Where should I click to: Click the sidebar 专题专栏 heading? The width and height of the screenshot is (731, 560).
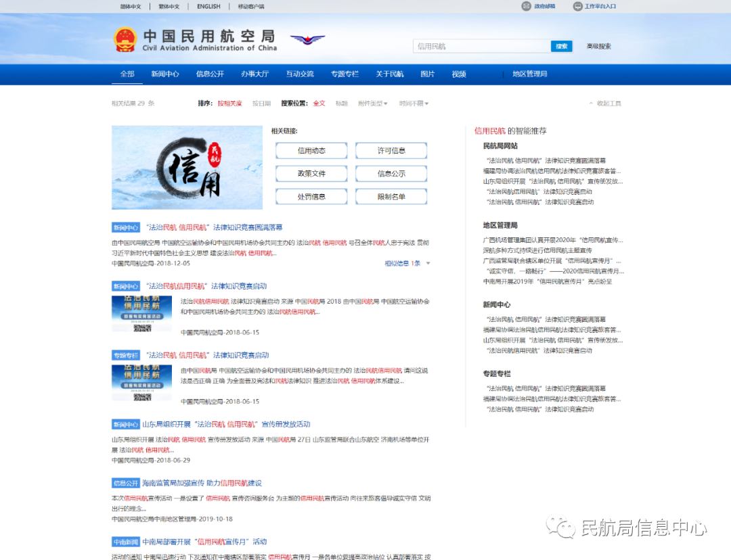click(x=497, y=373)
